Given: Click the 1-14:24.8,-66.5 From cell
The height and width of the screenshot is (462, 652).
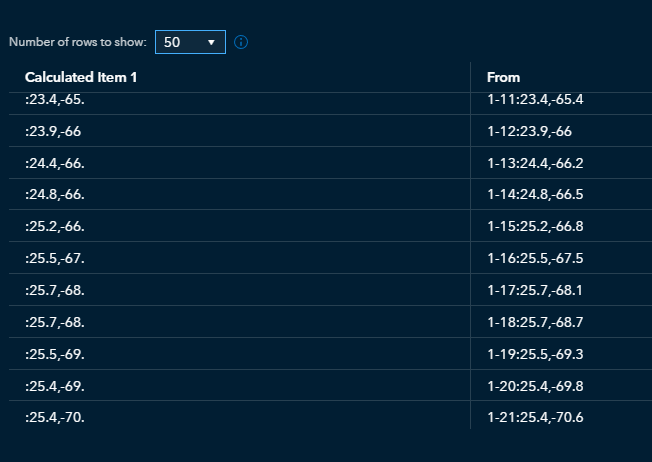Looking at the screenshot, I should (535, 194).
